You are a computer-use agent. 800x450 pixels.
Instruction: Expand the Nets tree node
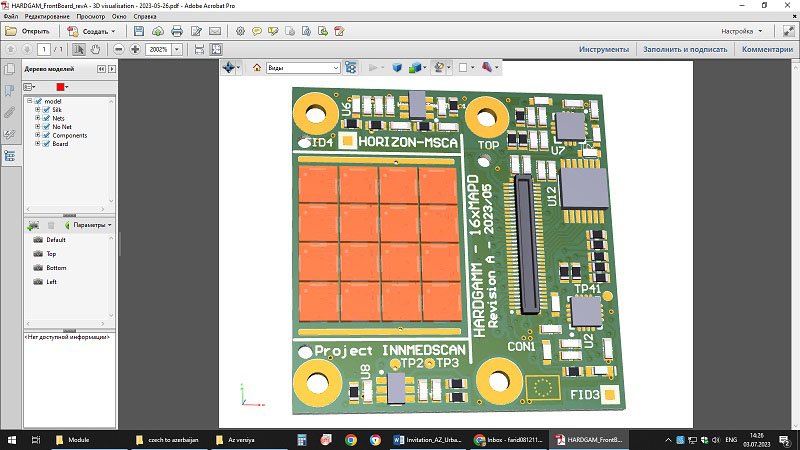37,118
